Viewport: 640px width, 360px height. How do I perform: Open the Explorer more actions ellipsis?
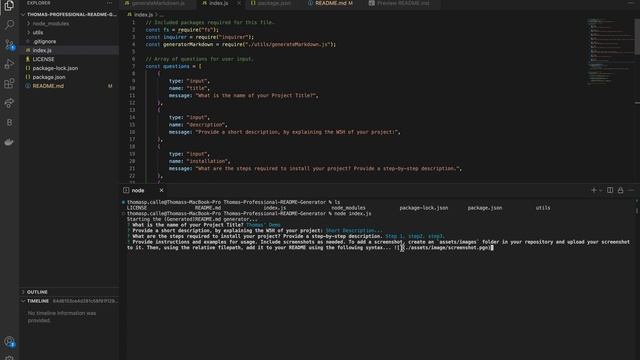coord(109,3)
